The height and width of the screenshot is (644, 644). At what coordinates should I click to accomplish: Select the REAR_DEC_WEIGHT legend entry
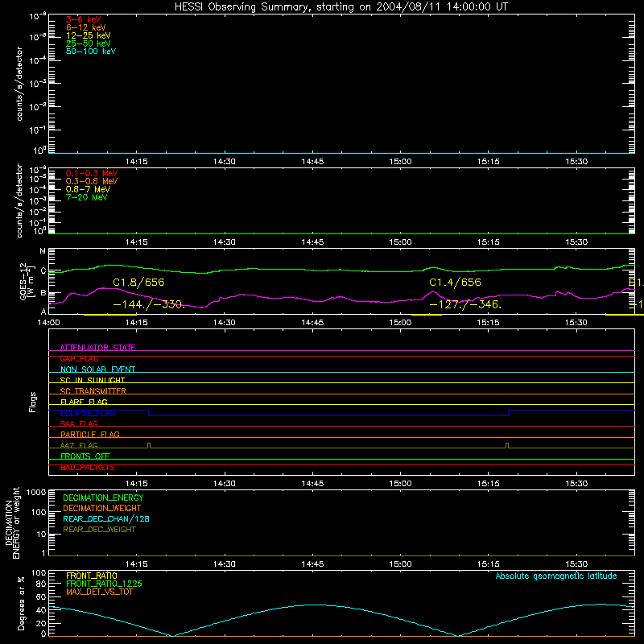99,530
